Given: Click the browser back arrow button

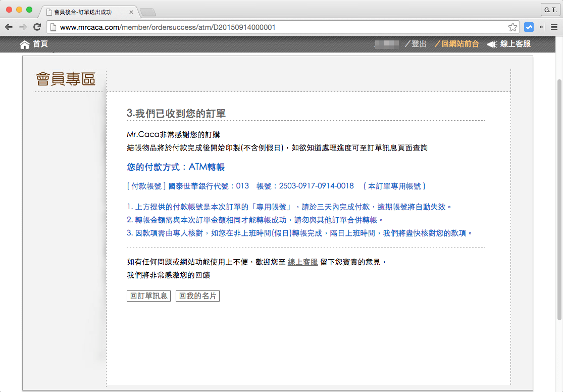Looking at the screenshot, I should click(9, 27).
